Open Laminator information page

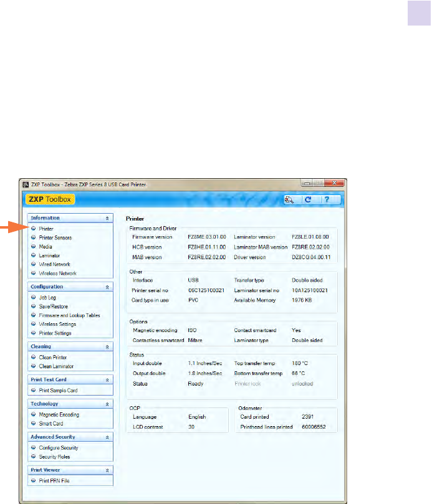(x=49, y=255)
